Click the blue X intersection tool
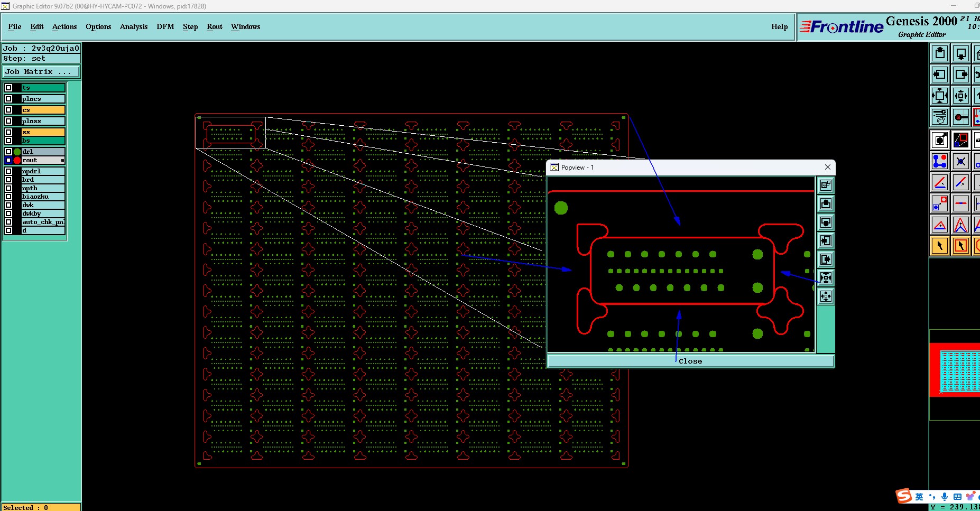Image resolution: width=980 pixels, height=511 pixels. tap(961, 161)
